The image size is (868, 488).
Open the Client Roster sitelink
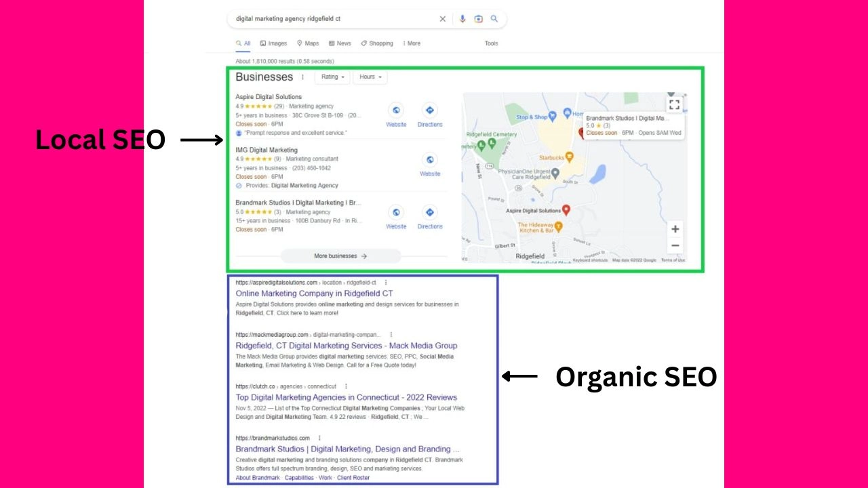353,478
